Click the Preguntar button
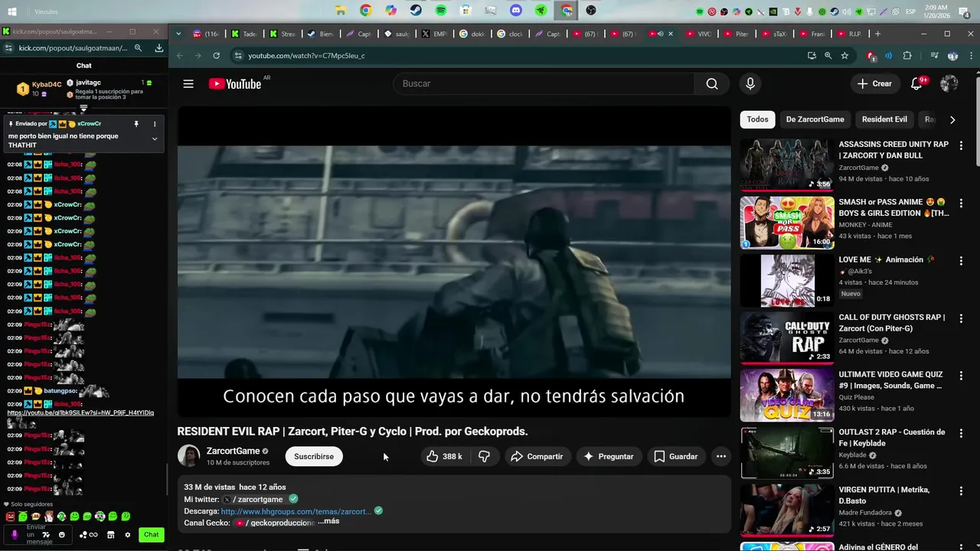This screenshot has width=980, height=551. [x=609, y=456]
